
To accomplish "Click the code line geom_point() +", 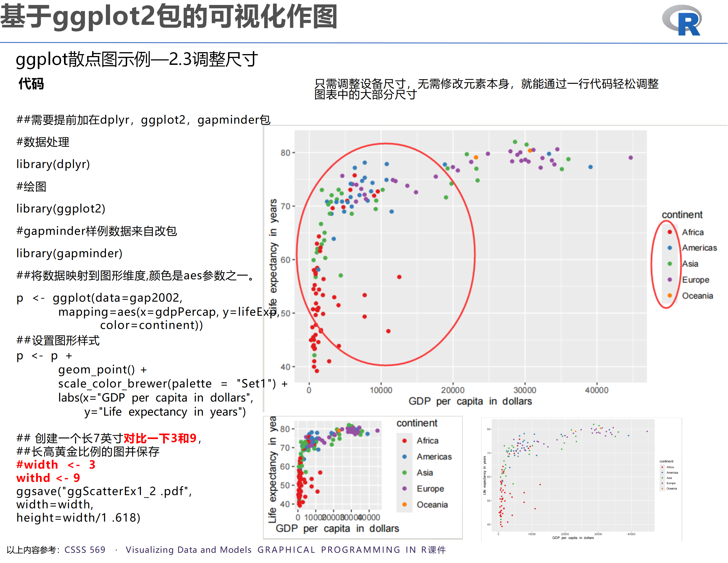I will tap(102, 370).
